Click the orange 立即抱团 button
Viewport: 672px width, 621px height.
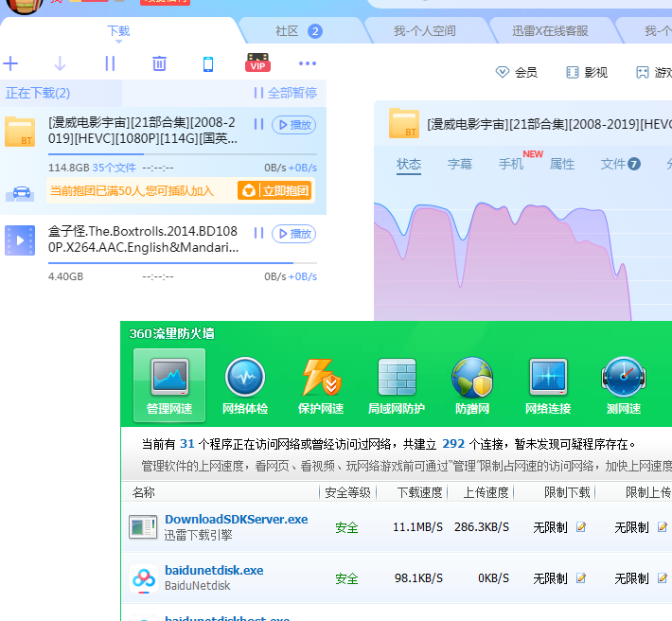pos(274,191)
